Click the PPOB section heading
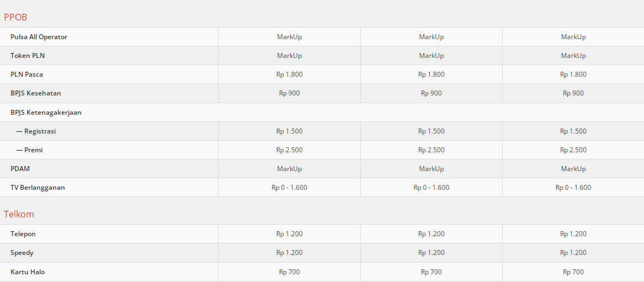 (15, 17)
